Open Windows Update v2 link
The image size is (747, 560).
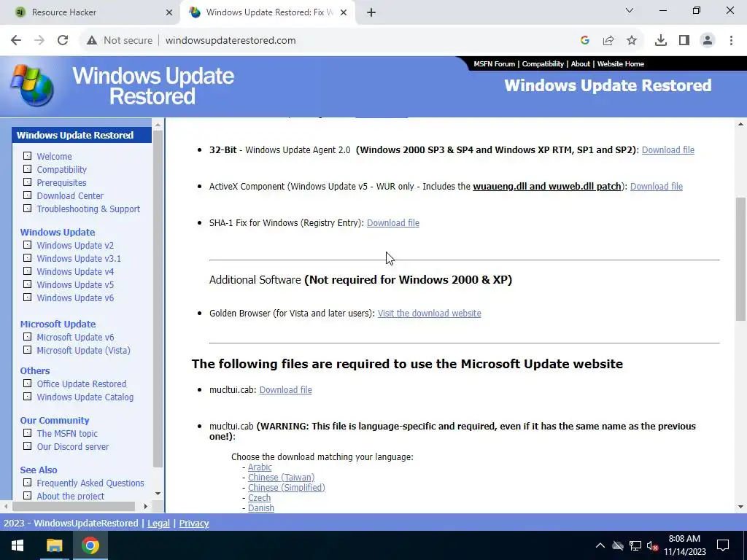(75, 246)
